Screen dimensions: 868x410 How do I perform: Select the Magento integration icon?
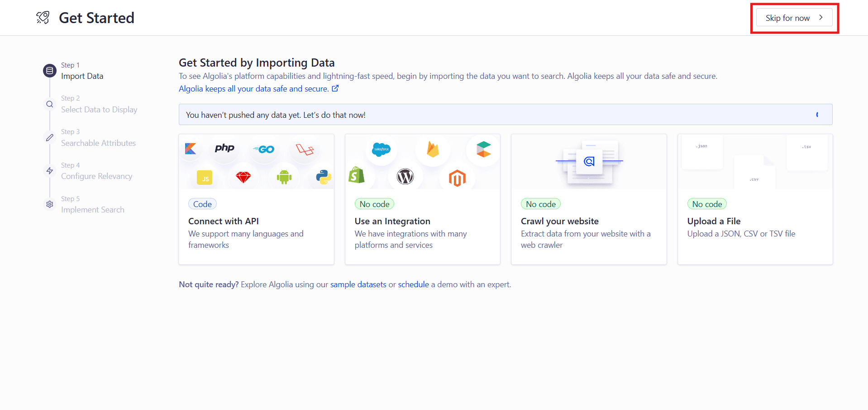(457, 178)
